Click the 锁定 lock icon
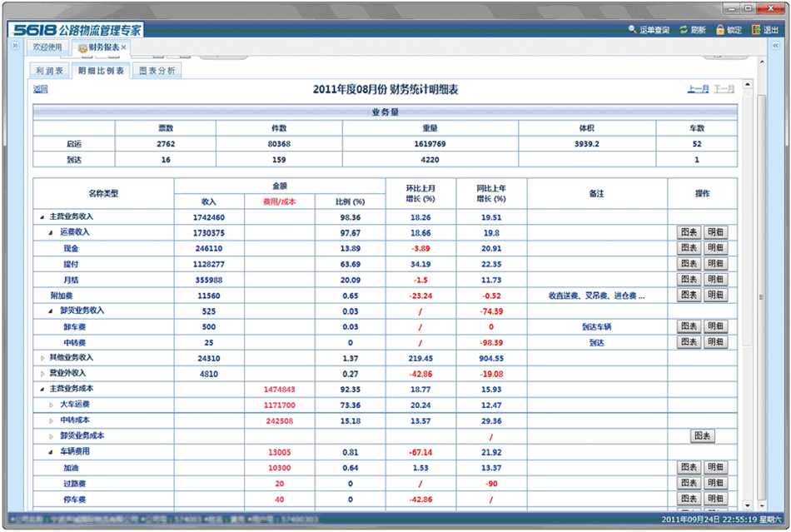The width and height of the screenshot is (791, 532). point(719,30)
